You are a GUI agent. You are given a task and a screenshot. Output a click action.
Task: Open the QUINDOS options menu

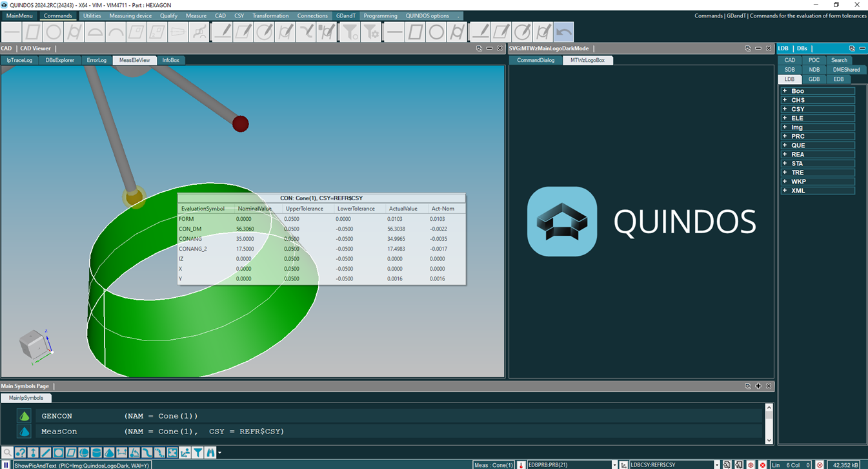(427, 16)
